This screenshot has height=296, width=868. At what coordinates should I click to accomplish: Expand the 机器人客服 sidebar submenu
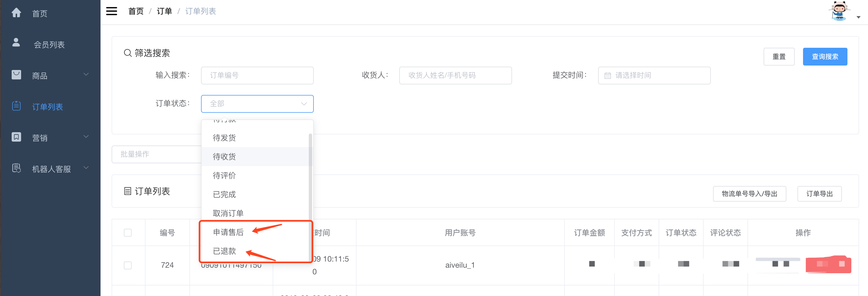click(x=50, y=169)
